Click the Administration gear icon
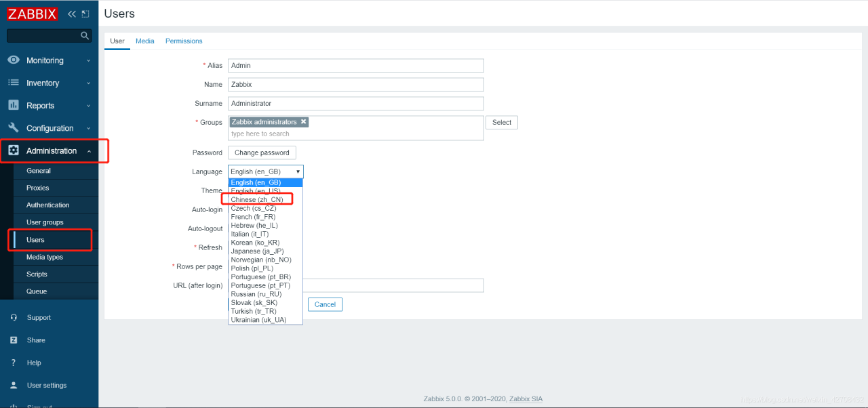The width and height of the screenshot is (868, 408). (x=14, y=150)
